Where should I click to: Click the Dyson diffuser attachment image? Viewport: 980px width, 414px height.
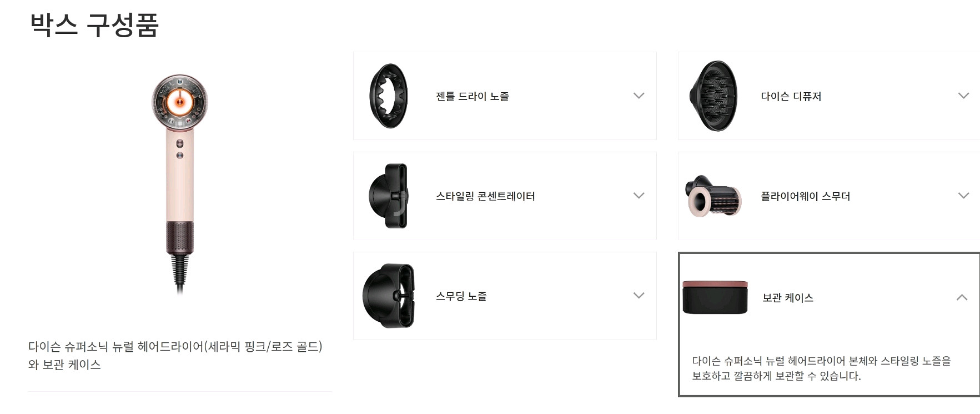click(713, 96)
